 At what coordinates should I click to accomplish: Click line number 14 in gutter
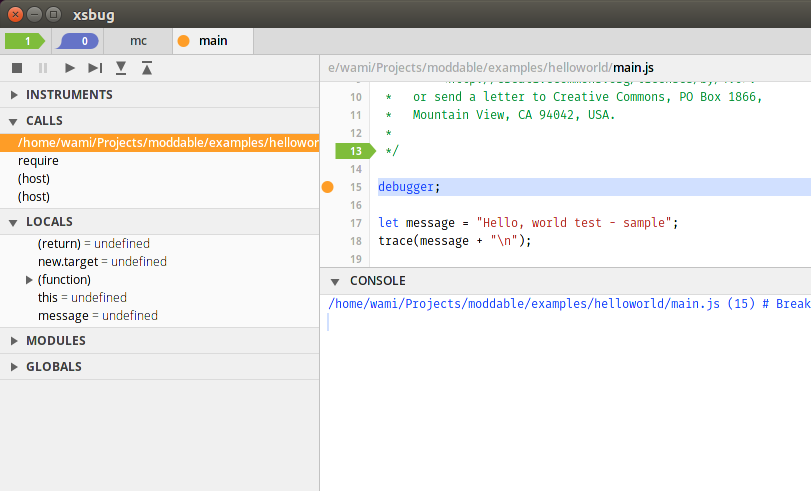[356, 169]
